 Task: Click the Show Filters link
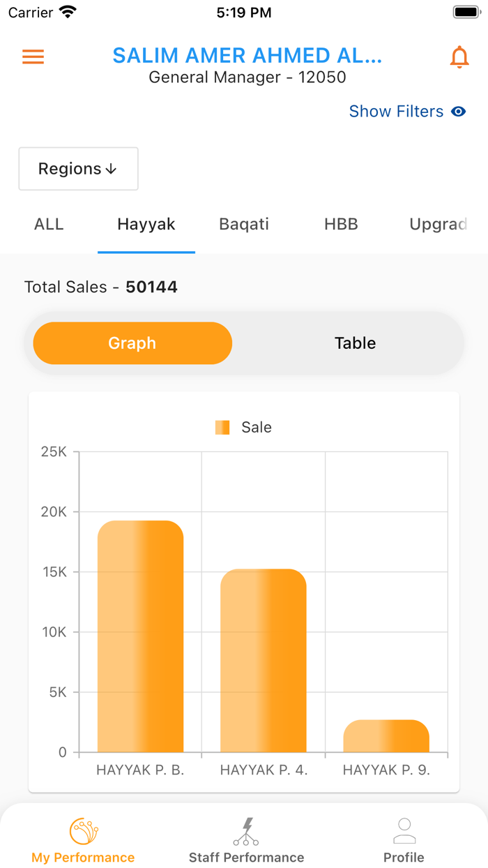pos(396,112)
